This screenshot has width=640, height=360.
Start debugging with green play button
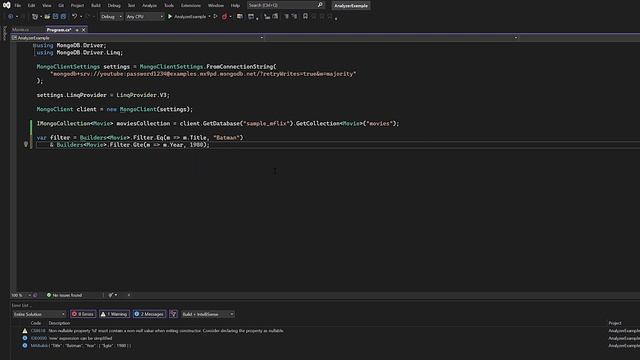coord(170,17)
